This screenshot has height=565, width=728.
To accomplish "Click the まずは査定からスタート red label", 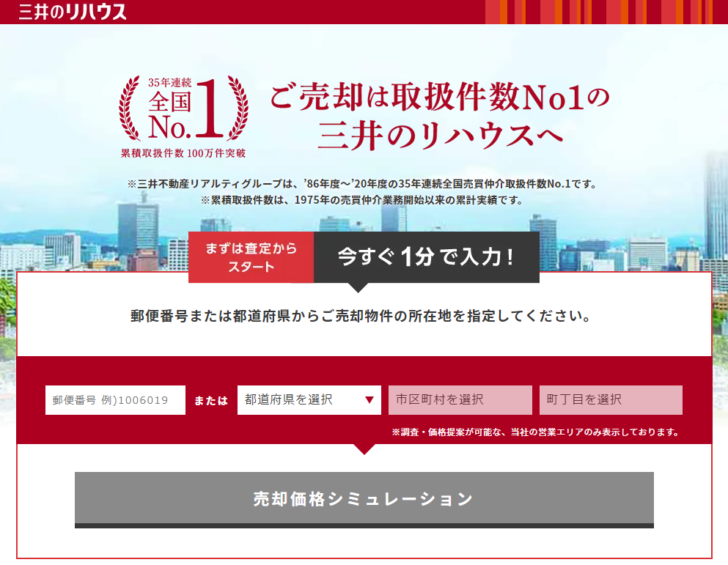I will 251,257.
